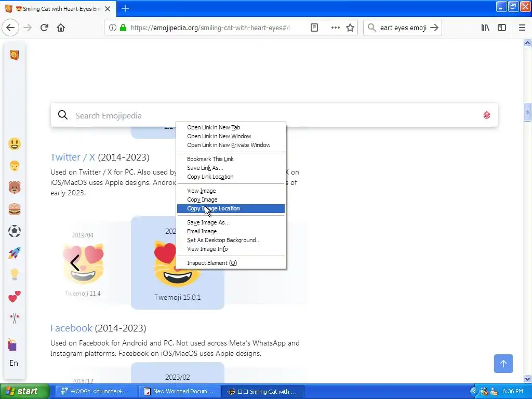The height and width of the screenshot is (399, 532).
Task: Open a new browser tab
Action: (x=125, y=8)
